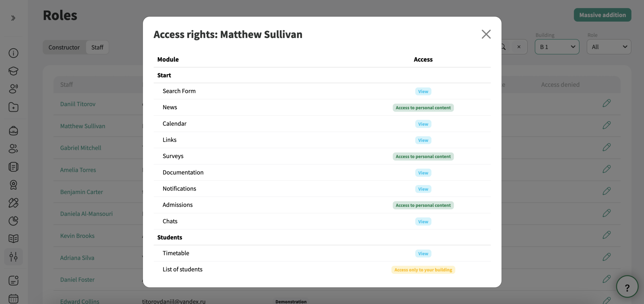This screenshot has width=644, height=304.
Task: Switch to the Staff tab
Action: pyautogui.click(x=97, y=47)
